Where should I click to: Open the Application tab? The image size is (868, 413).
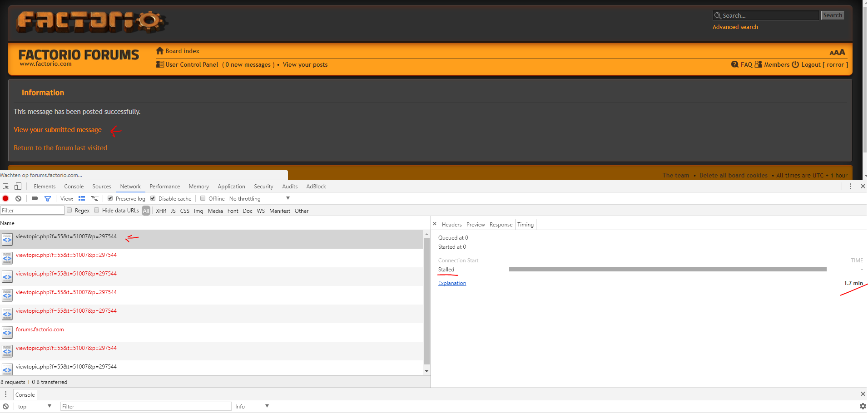click(x=231, y=187)
